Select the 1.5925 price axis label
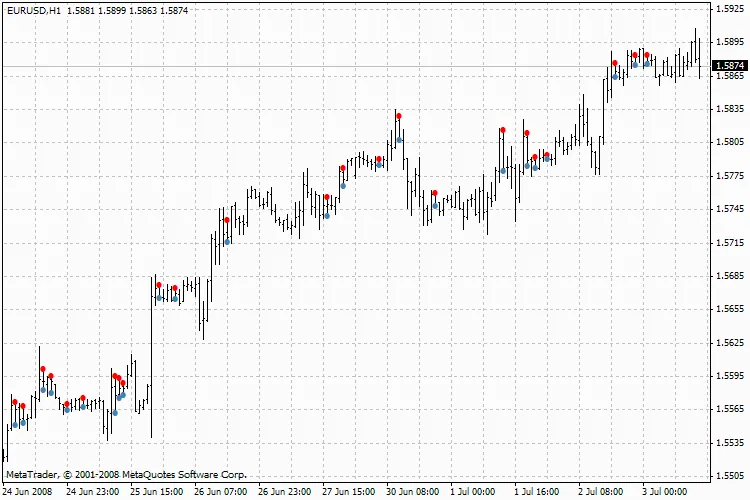 point(729,9)
